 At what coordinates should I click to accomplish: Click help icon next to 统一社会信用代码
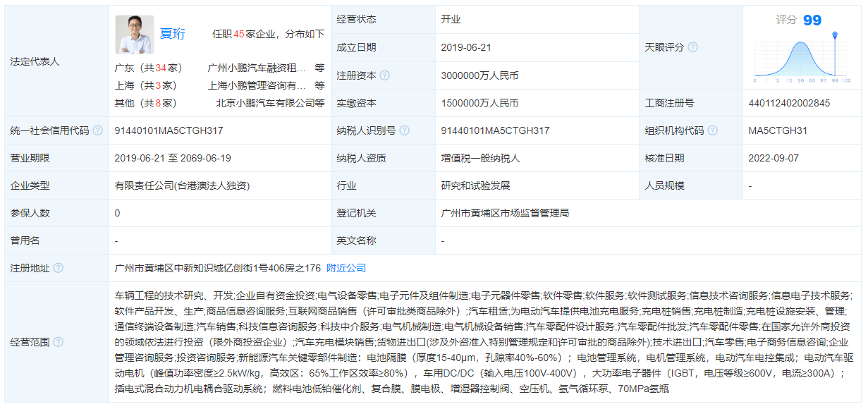point(98,130)
